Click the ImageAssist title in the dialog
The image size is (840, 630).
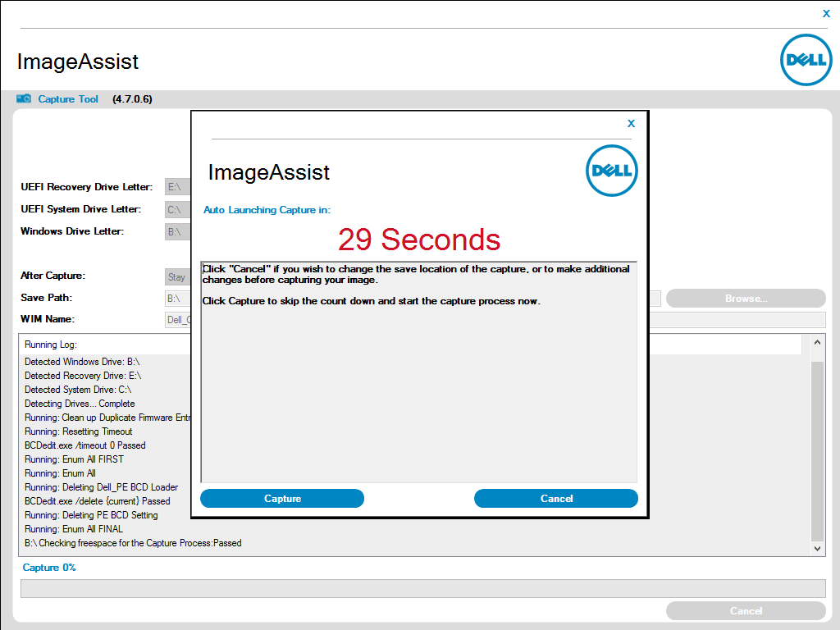point(269,172)
